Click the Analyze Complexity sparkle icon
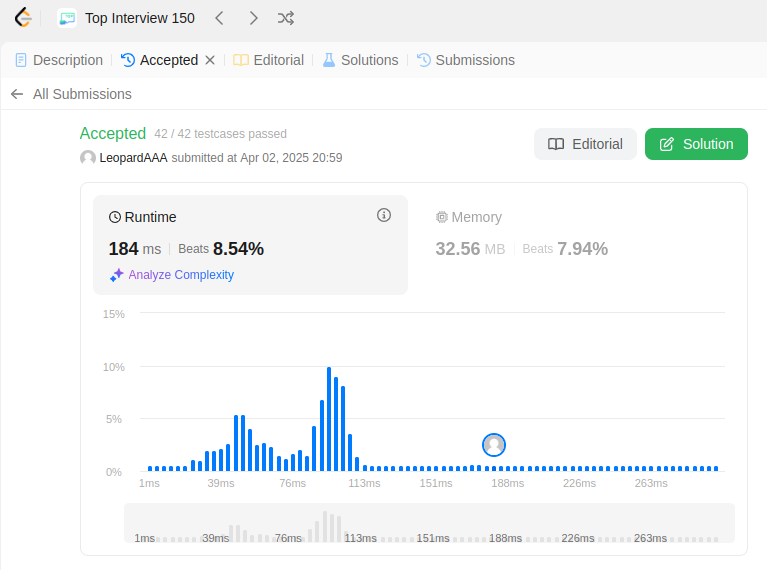Screen dimensions: 767x570 [116, 275]
